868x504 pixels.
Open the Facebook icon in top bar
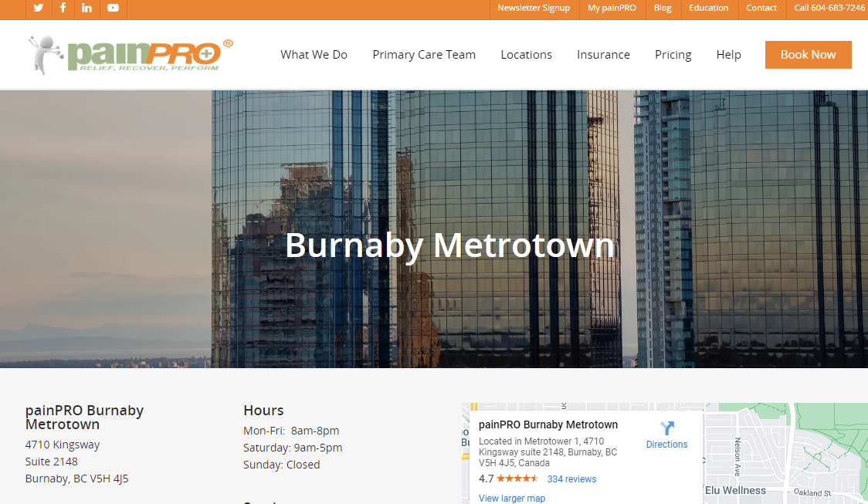[x=63, y=8]
